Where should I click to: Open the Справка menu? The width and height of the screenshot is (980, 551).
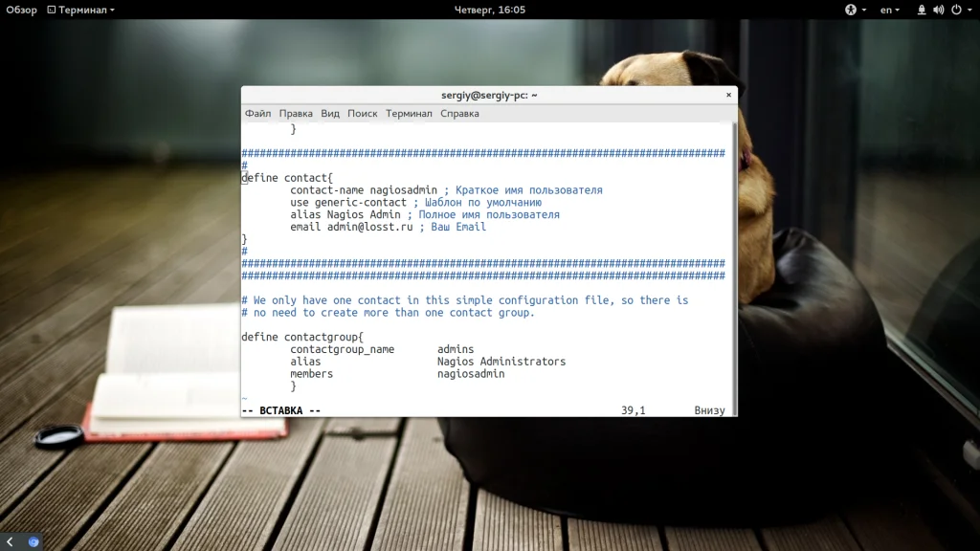pos(459,113)
